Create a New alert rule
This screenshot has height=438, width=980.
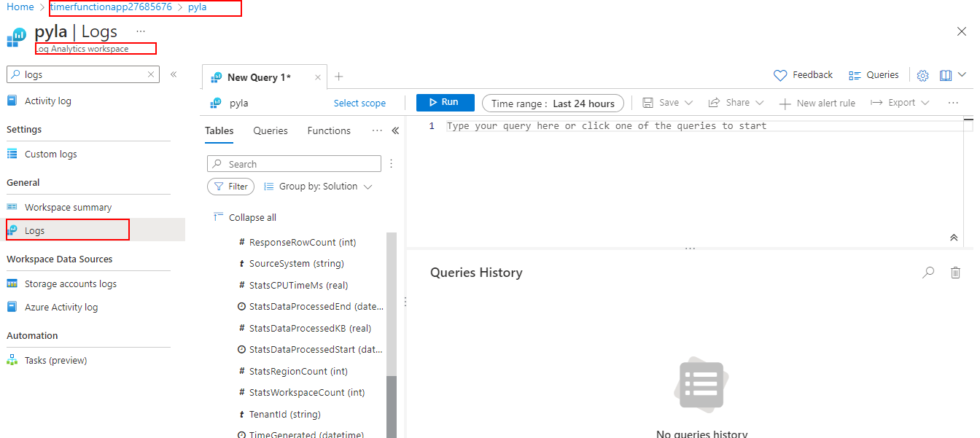817,103
